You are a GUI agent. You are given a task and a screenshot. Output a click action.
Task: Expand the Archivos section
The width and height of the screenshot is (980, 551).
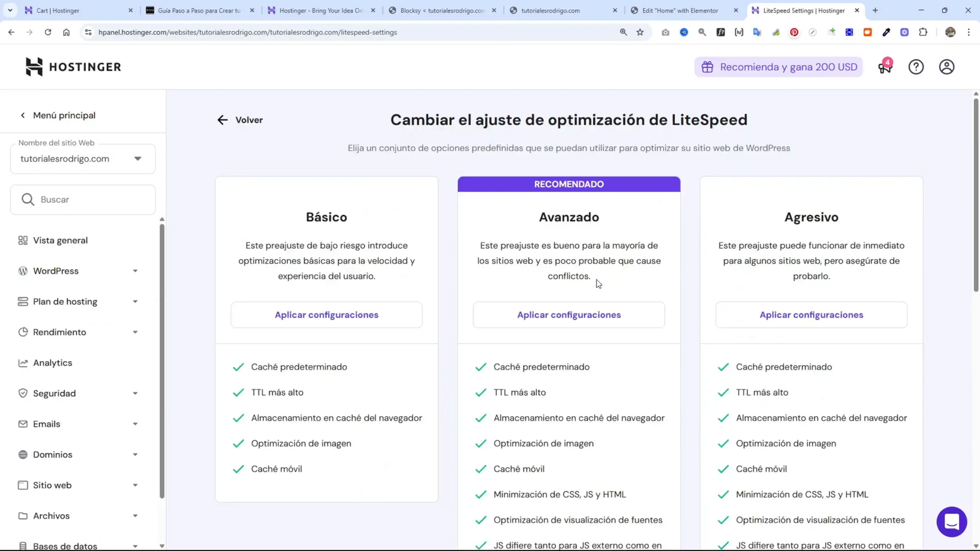point(135,515)
